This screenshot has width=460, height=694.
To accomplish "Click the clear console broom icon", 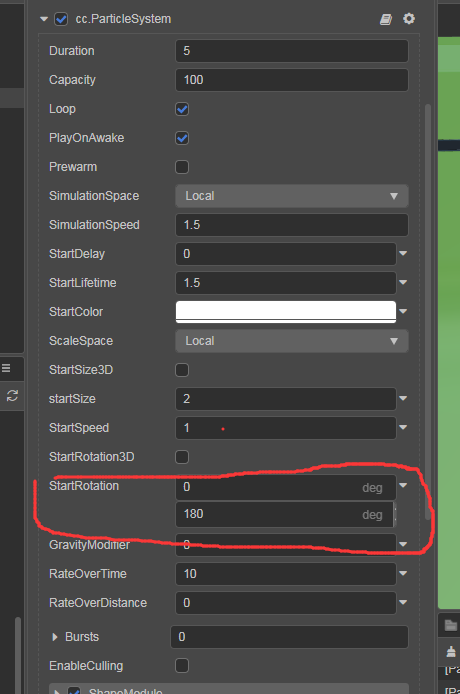I will pyautogui.click(x=451, y=652).
